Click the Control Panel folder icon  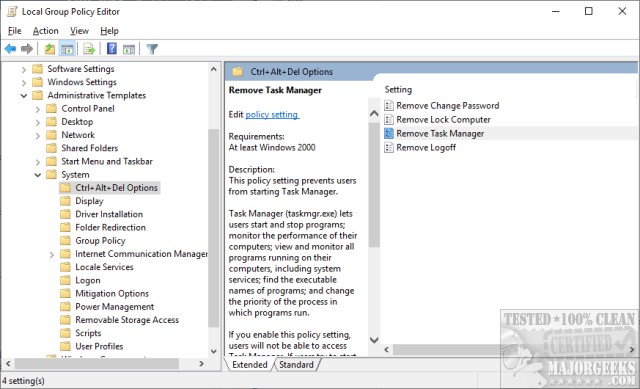click(51, 109)
